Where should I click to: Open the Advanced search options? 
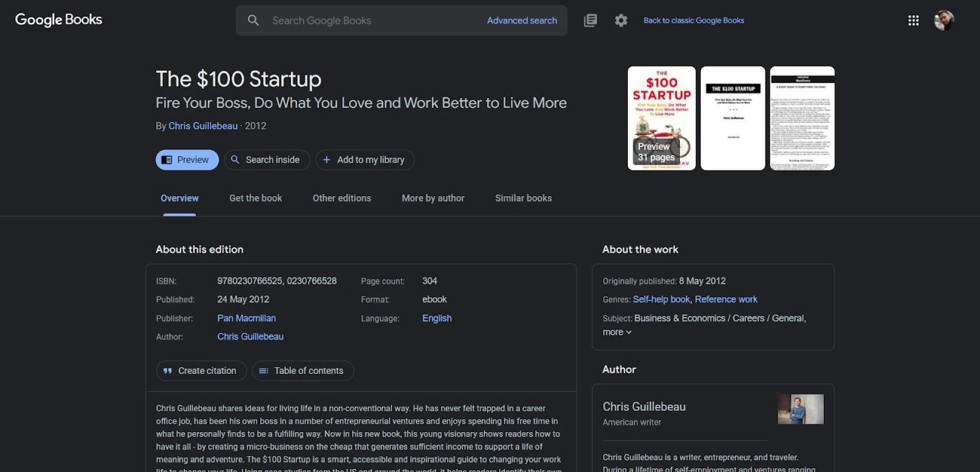pyautogui.click(x=522, y=20)
